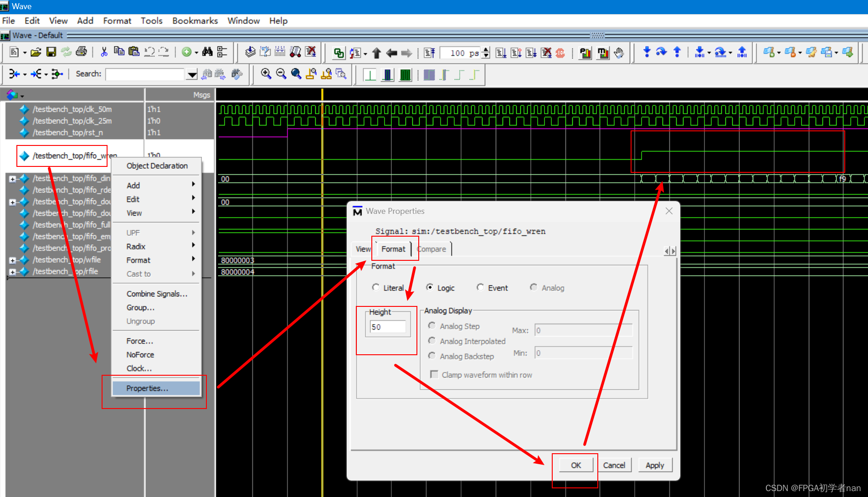This screenshot has width=868, height=497.
Task: Expand the fifo_din signal tree node
Action: 13,179
